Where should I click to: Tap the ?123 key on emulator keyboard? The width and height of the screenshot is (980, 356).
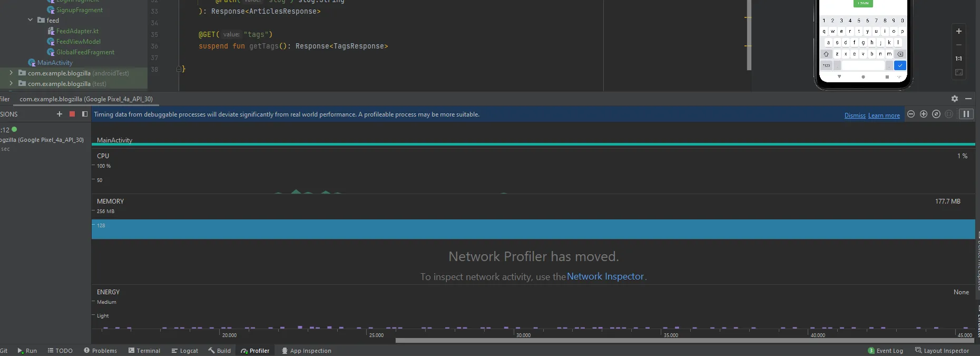(826, 65)
